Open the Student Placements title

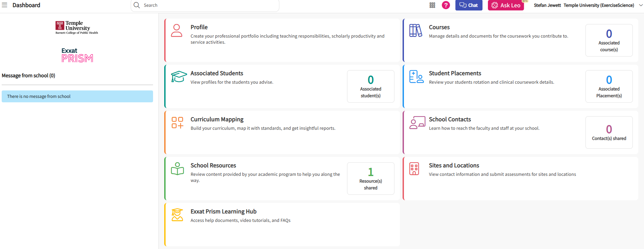[455, 73]
